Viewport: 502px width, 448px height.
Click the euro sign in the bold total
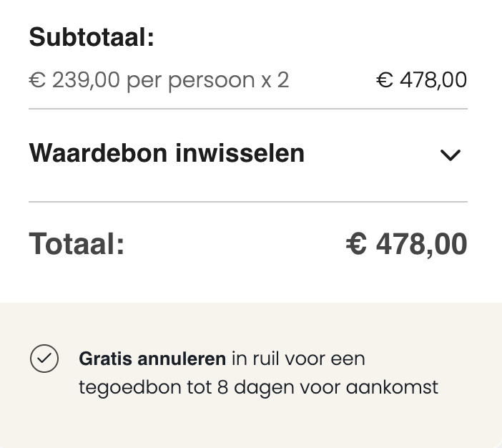pos(355,245)
